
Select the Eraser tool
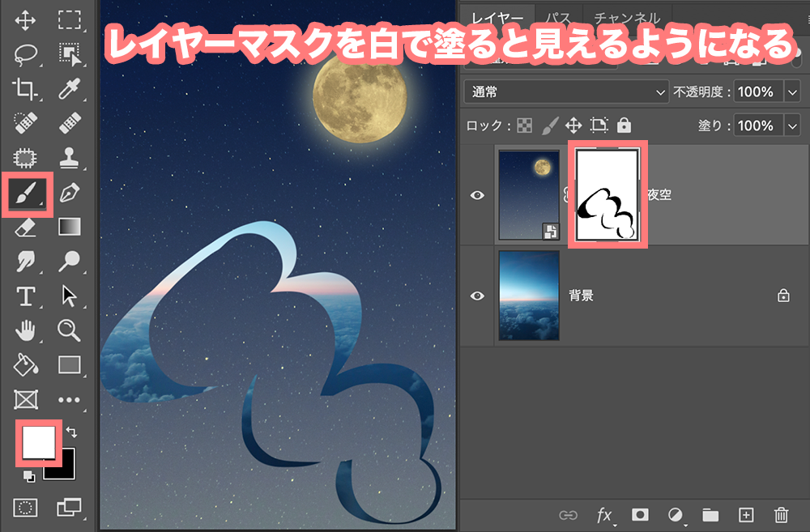coord(25,228)
